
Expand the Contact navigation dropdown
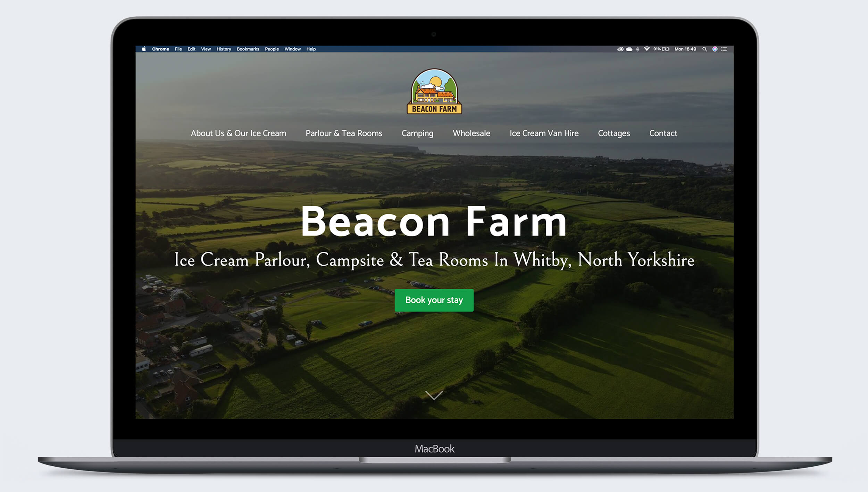pos(663,133)
